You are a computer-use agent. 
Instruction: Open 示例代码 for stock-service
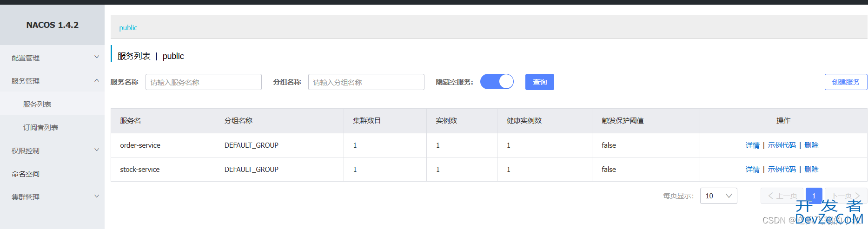(782, 170)
